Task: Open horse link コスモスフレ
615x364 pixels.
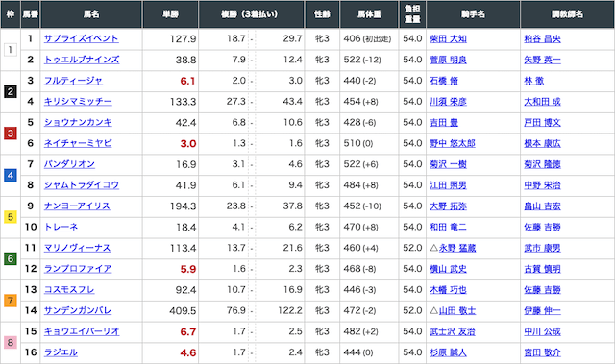Action: tap(69, 289)
